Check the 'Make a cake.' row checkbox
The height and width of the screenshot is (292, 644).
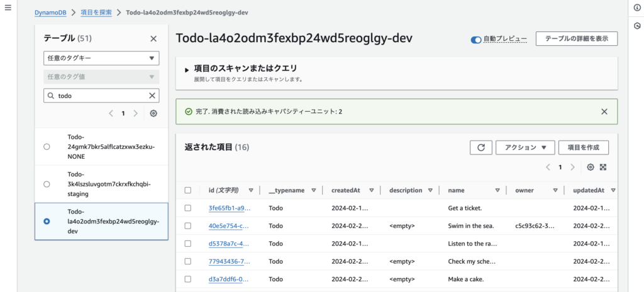point(187,279)
